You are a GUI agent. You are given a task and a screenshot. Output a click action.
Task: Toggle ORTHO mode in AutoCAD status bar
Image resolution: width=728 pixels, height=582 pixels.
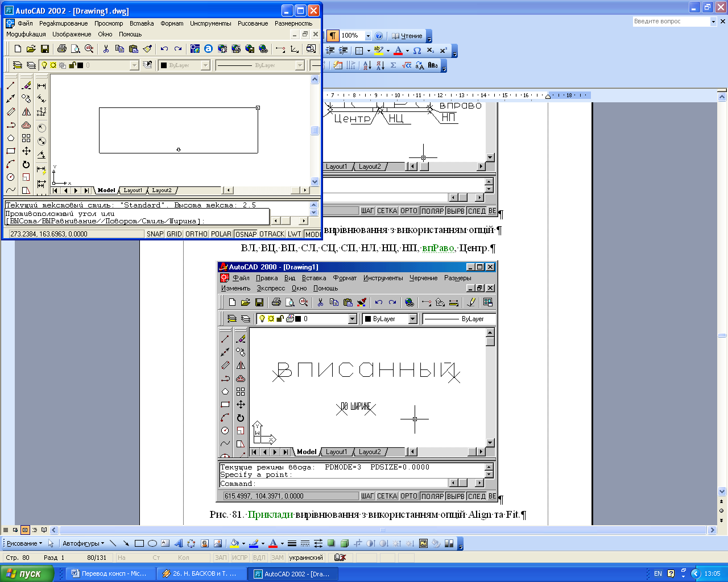[x=196, y=234]
